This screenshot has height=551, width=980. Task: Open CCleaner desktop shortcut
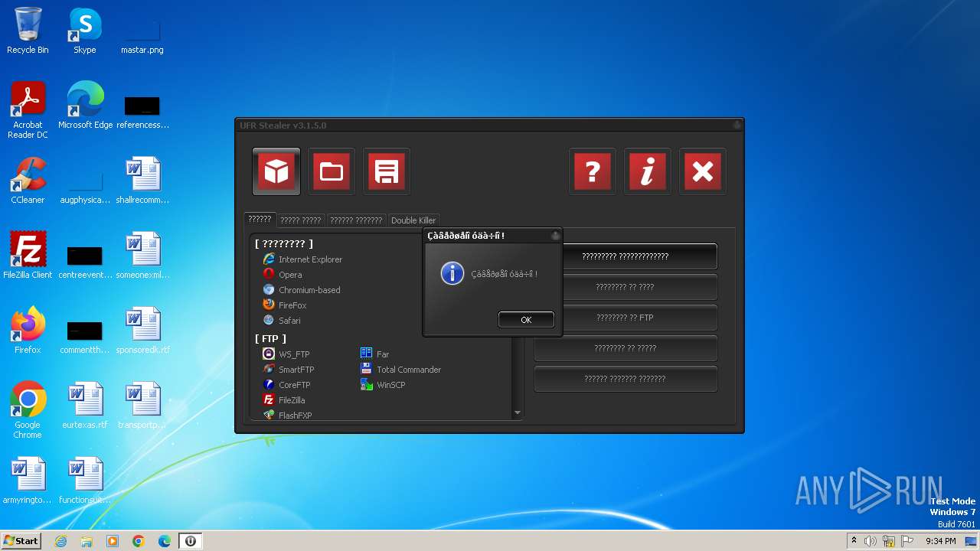click(x=28, y=181)
